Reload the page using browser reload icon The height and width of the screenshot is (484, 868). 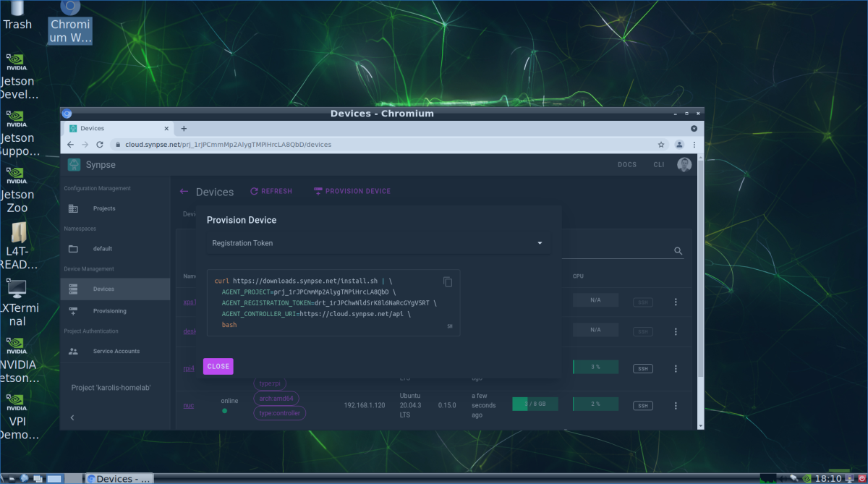coord(100,145)
